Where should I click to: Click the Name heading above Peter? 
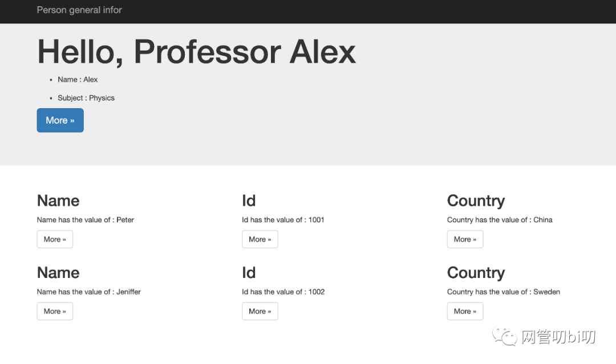coord(58,201)
